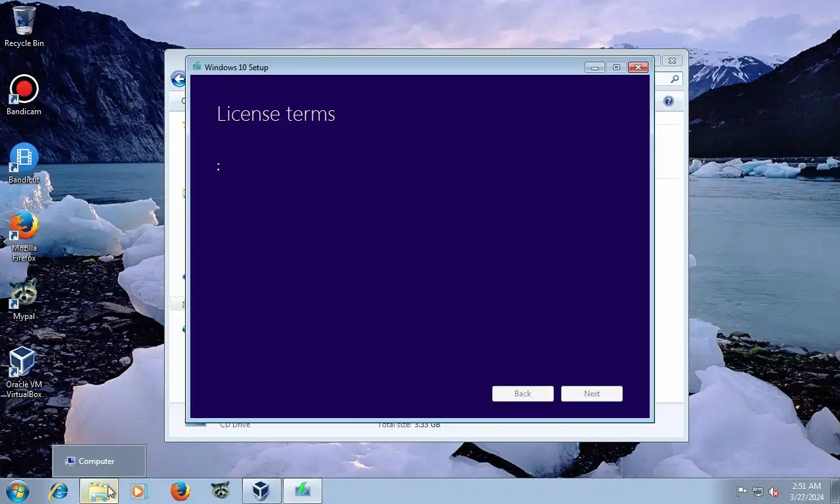Launch Firefox from the taskbar
The image size is (840, 504).
(x=180, y=491)
